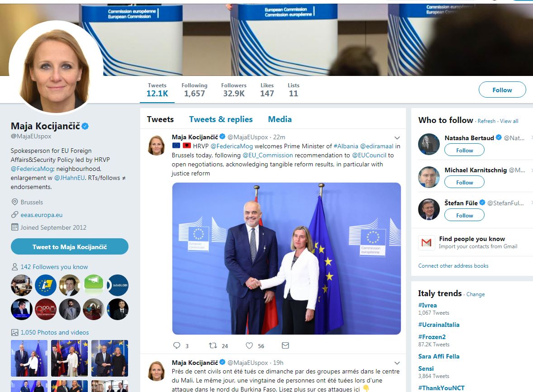
Task: Follow Michael Karnitschnig
Action: pyautogui.click(x=464, y=182)
